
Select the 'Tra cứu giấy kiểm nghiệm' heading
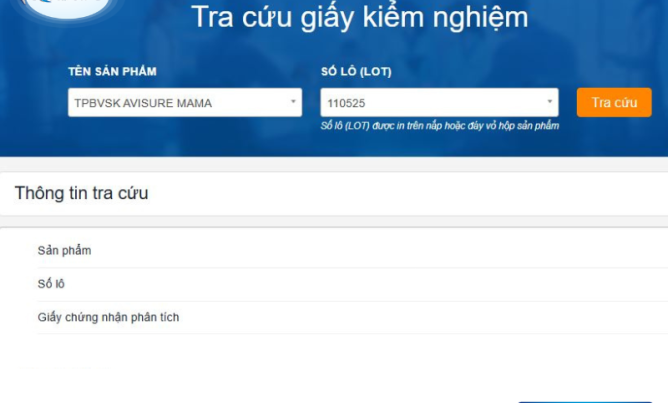coord(360,17)
